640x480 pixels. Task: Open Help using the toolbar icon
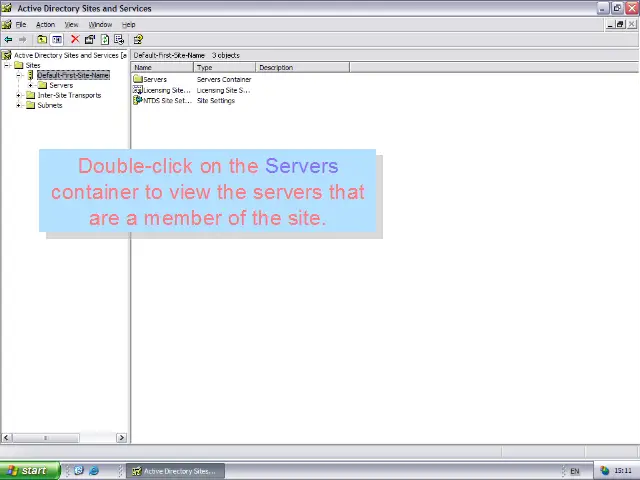coord(138,40)
